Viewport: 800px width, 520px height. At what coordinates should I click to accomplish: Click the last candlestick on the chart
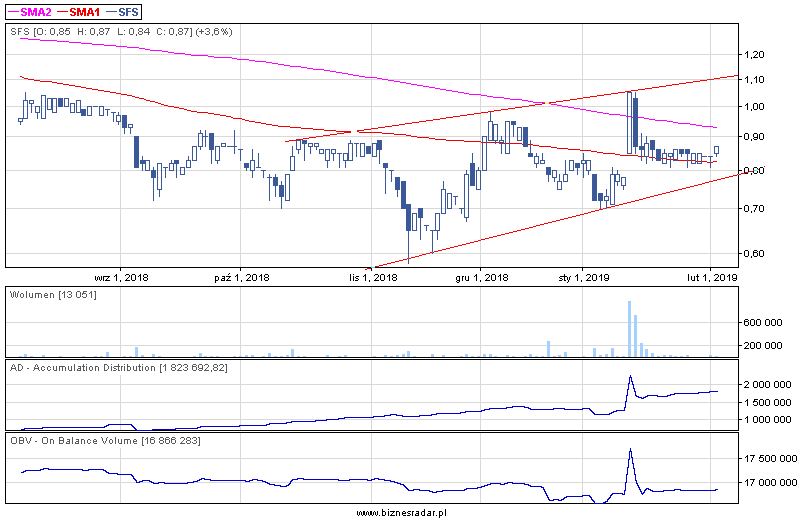[716, 150]
